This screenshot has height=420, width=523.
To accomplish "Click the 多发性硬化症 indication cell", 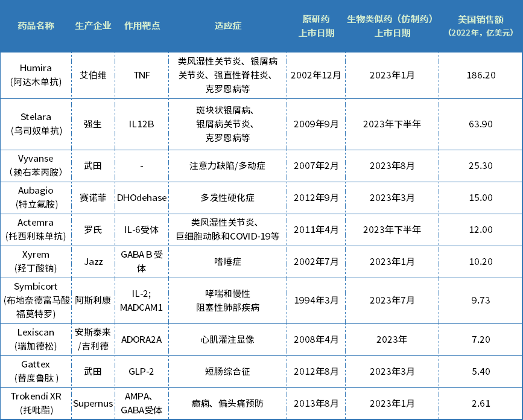I will click(x=227, y=197).
